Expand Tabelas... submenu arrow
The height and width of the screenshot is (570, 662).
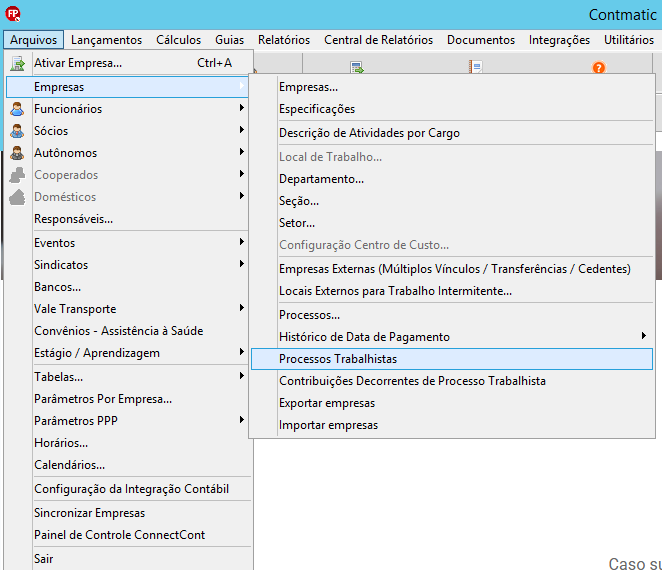coord(241,376)
